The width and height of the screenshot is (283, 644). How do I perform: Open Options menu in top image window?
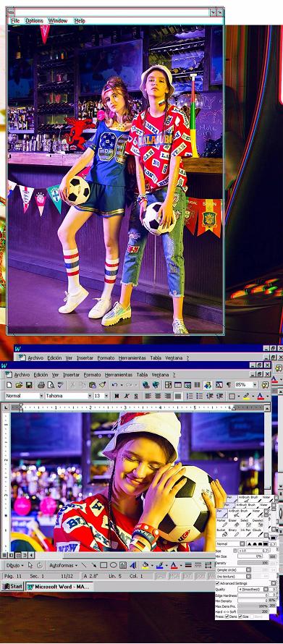[34, 20]
